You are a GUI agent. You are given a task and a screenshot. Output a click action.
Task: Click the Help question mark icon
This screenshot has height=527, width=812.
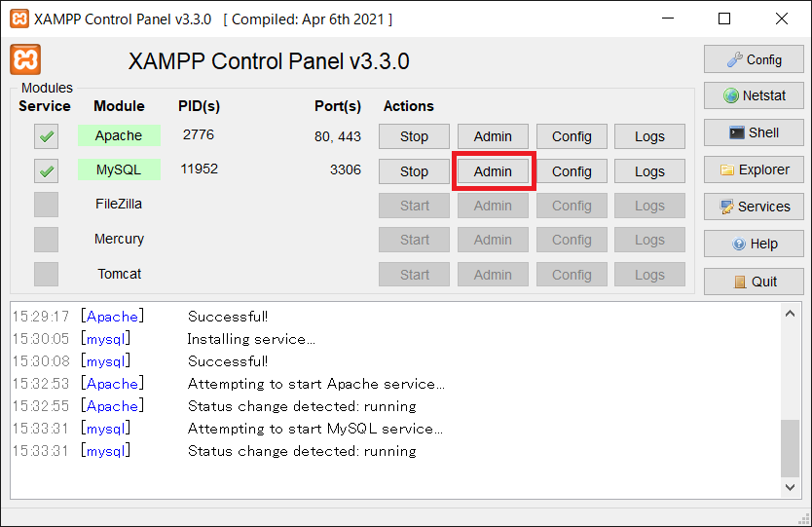(754, 244)
